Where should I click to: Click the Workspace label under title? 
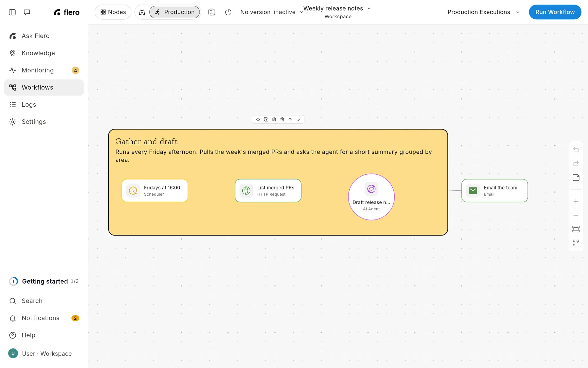click(x=338, y=17)
